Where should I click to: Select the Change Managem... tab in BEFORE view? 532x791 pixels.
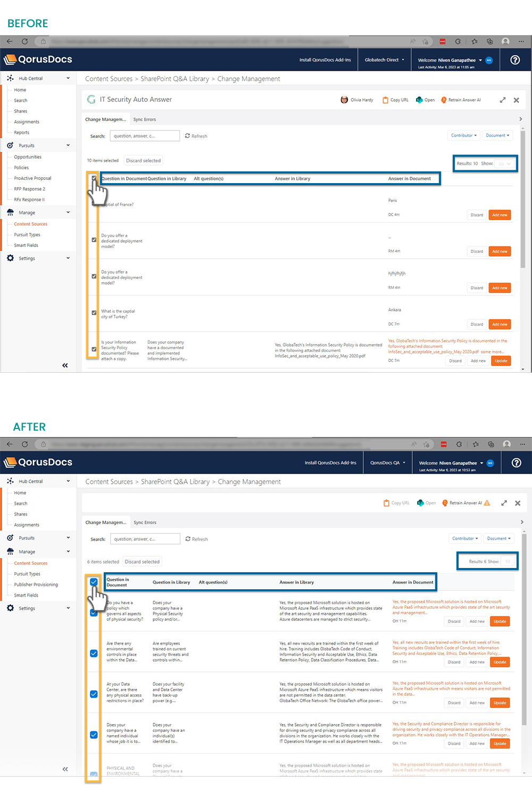coord(106,119)
